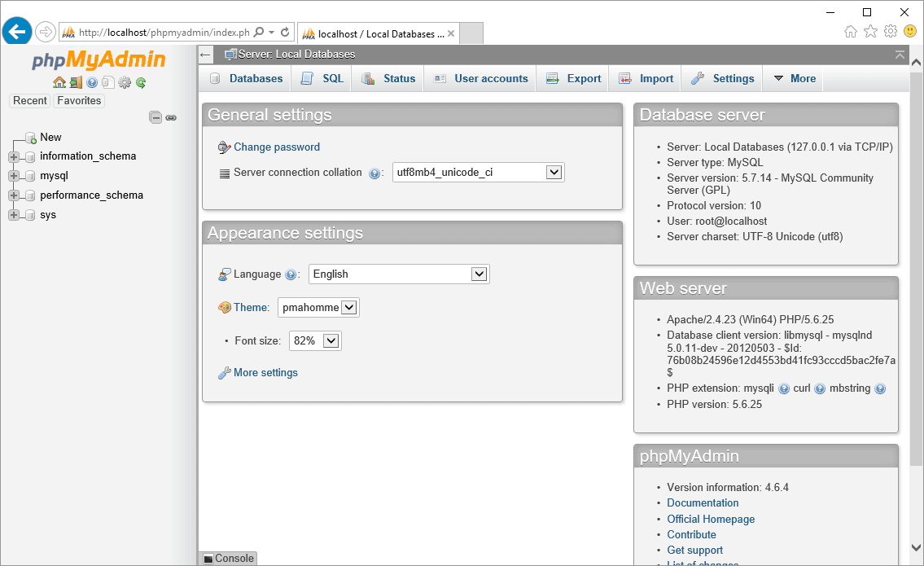Open the Console bar at bottom
Viewport: 924px width, 566px height.
click(229, 559)
